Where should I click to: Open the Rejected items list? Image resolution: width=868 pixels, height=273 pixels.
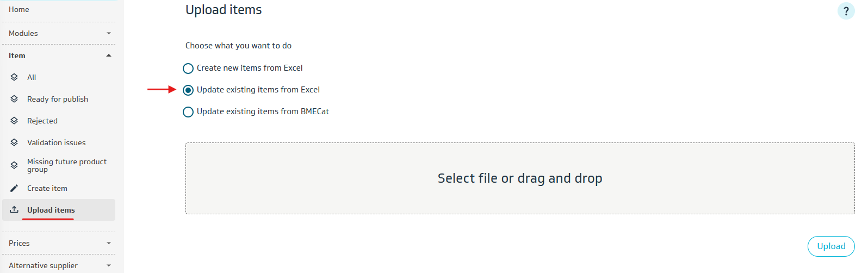tap(42, 121)
